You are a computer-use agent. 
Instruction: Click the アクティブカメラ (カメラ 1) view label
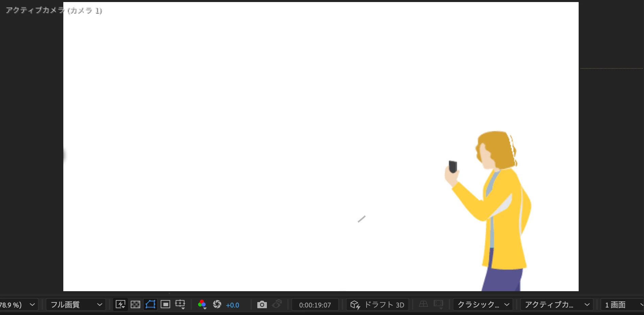(54, 11)
